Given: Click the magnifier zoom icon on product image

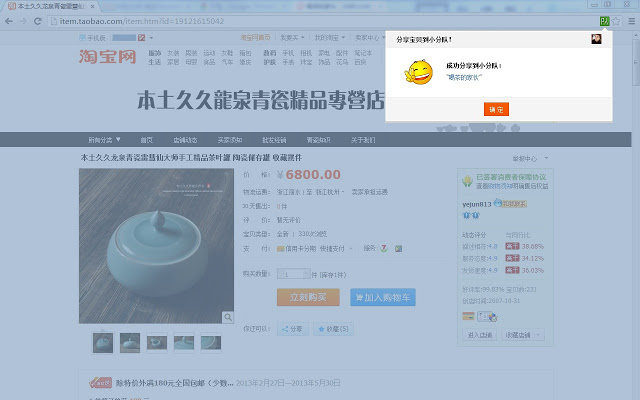Looking at the screenshot, I should 228,317.
